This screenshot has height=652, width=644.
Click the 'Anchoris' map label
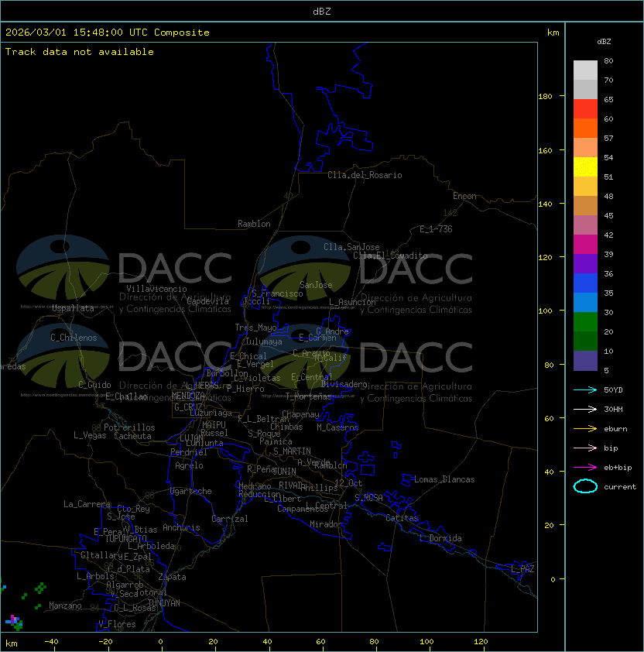[x=181, y=527]
